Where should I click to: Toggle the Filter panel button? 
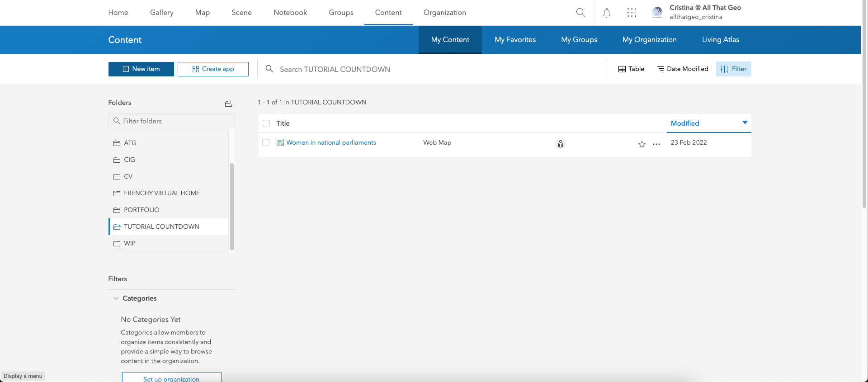pos(733,69)
